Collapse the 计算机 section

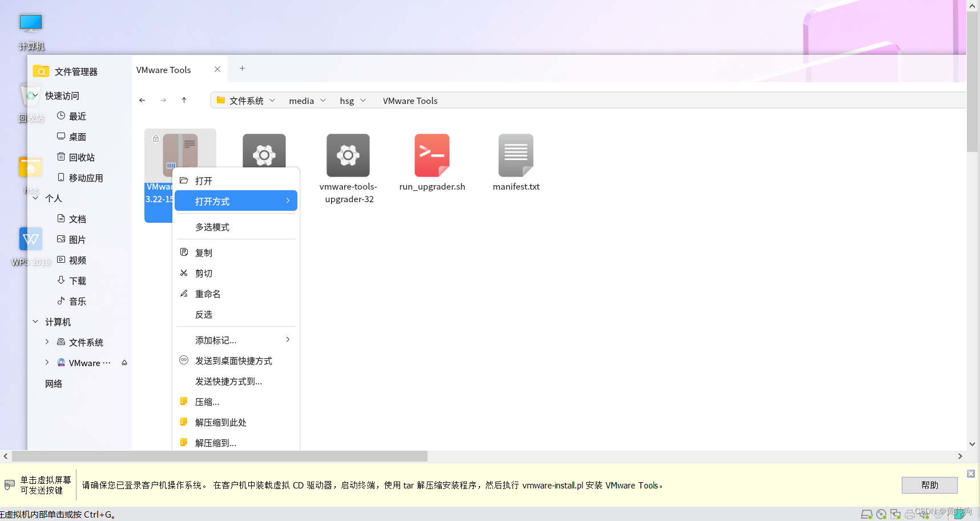tap(35, 322)
